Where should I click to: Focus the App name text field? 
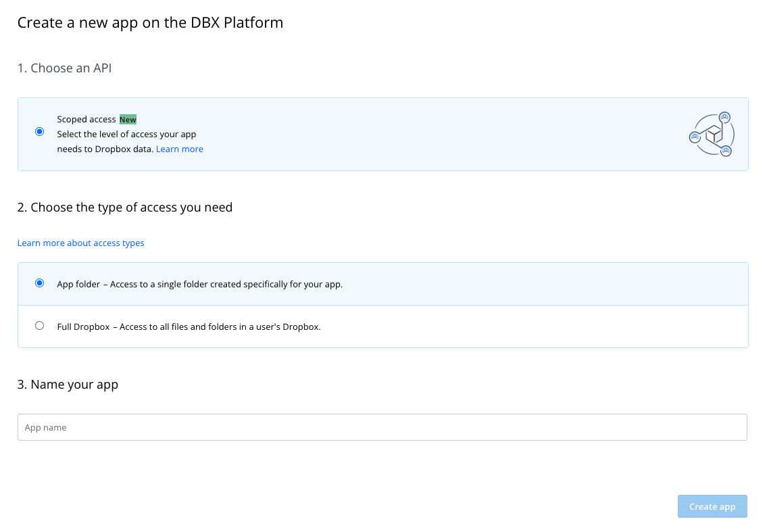click(x=382, y=427)
